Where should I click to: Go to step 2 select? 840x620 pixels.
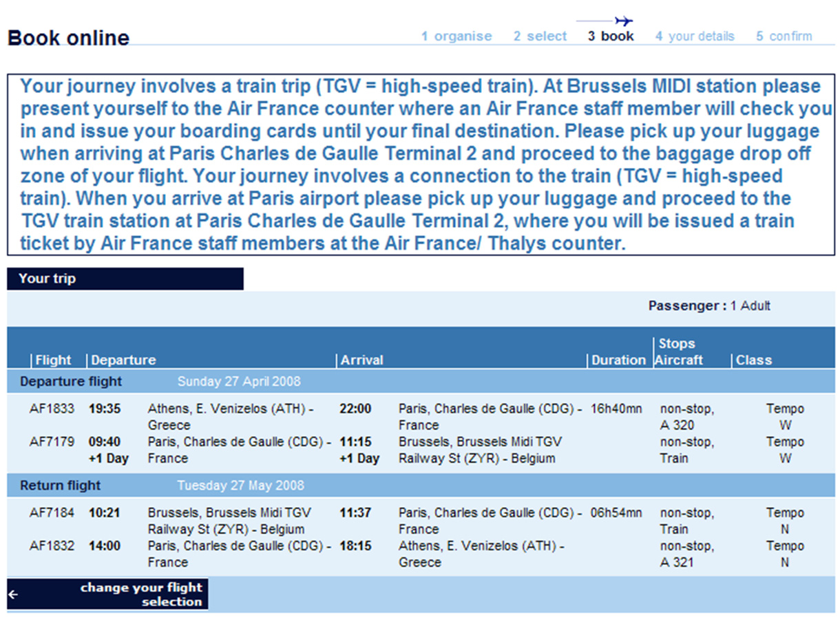click(x=540, y=36)
